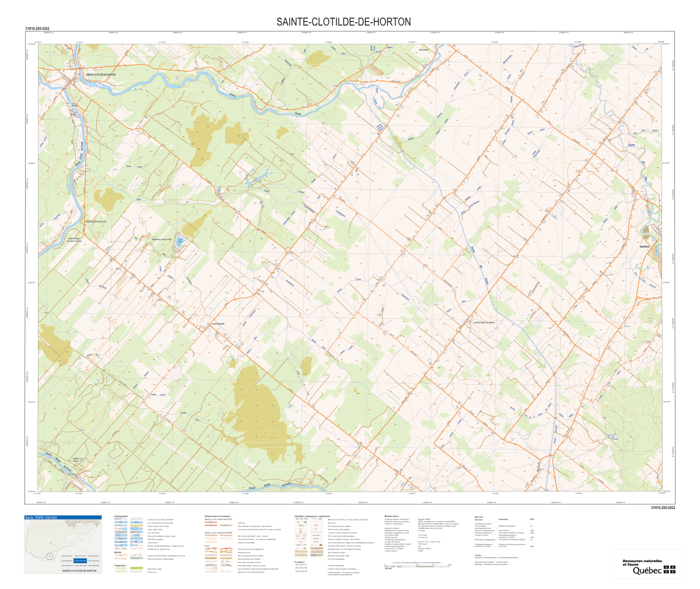
Task: Click the Métadonnées section heading
Action: [391, 517]
